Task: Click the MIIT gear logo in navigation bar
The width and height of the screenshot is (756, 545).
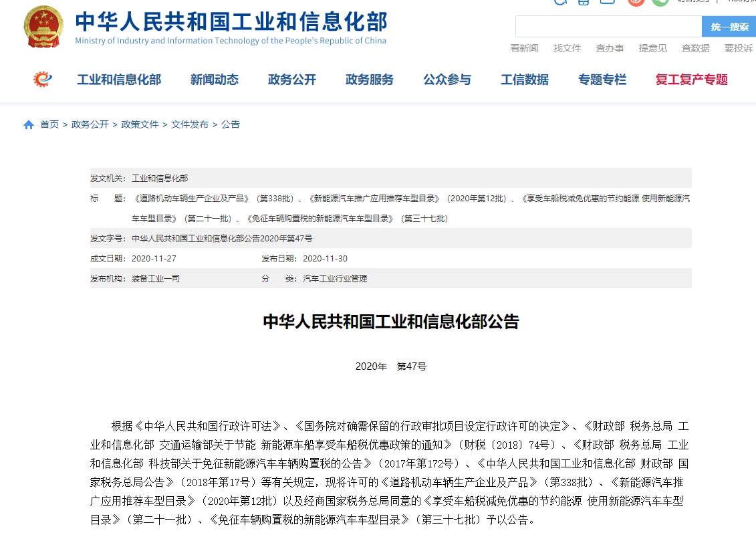Action: point(43,80)
